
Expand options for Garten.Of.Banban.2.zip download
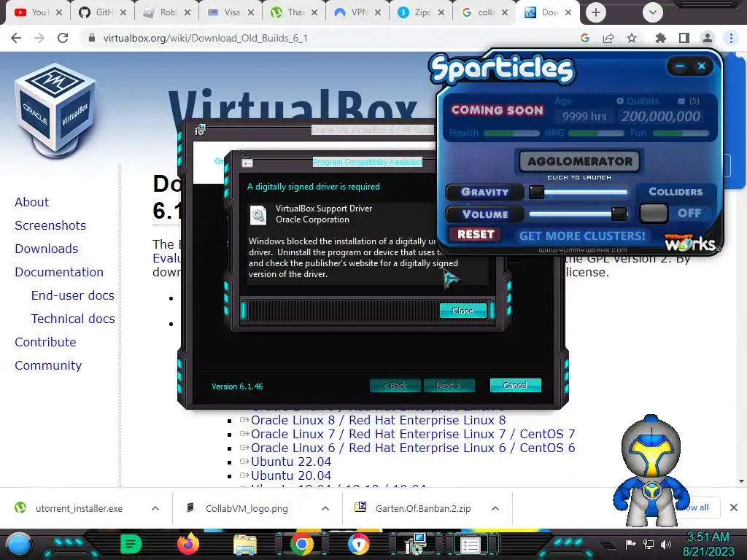click(495, 508)
